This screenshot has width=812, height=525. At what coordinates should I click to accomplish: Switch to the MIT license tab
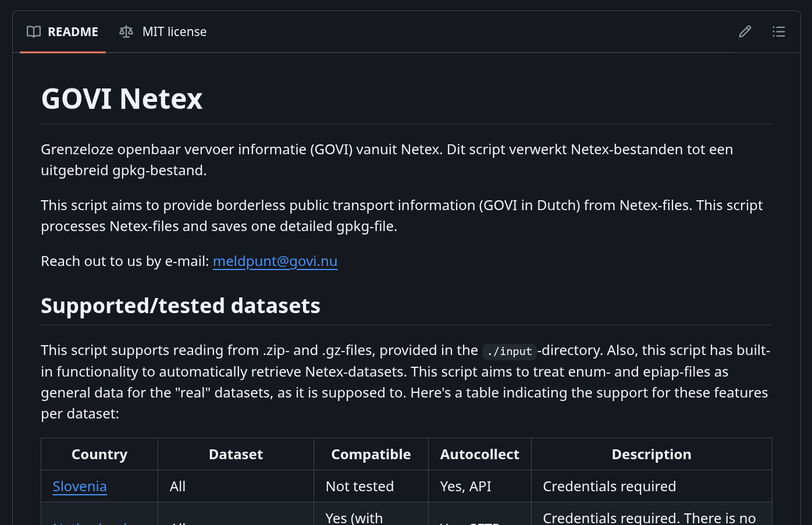coord(174,31)
